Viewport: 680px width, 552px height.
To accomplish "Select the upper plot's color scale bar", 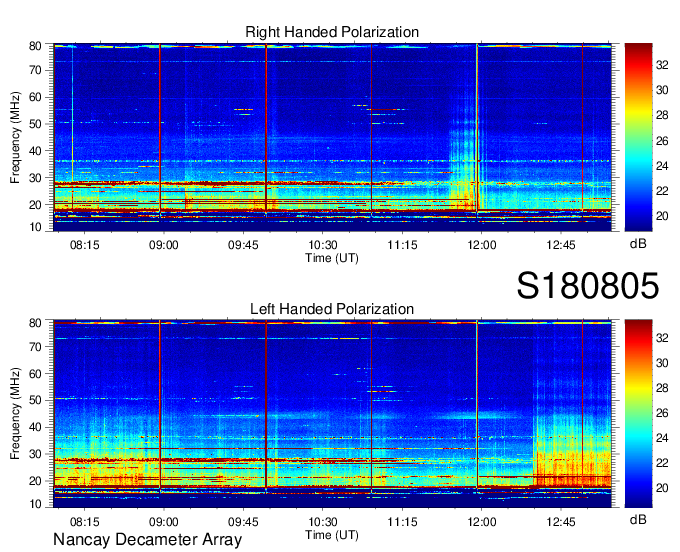I will pos(638,137).
